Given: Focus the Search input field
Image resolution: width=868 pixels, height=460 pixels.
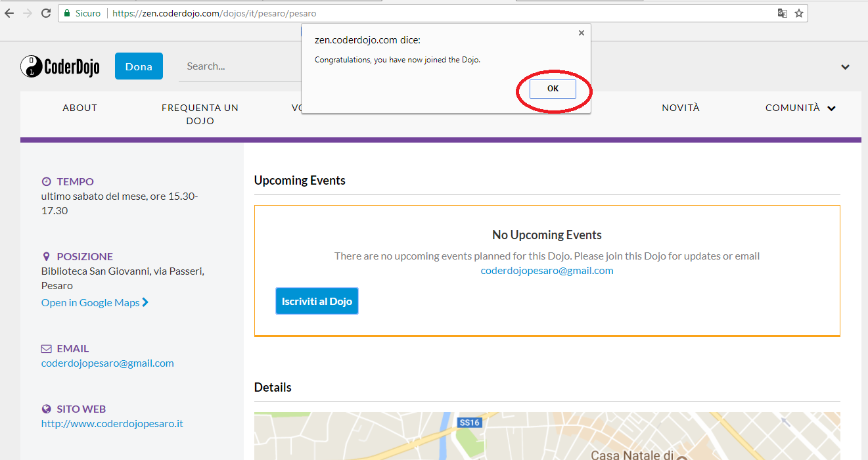Looking at the screenshot, I should point(240,66).
